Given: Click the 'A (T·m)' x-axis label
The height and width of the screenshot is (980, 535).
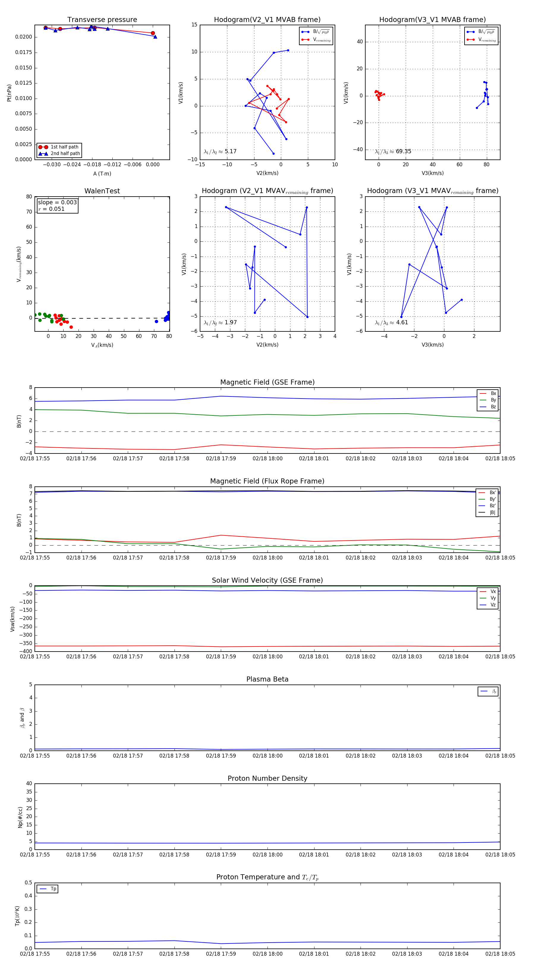Looking at the screenshot, I should click(102, 173).
